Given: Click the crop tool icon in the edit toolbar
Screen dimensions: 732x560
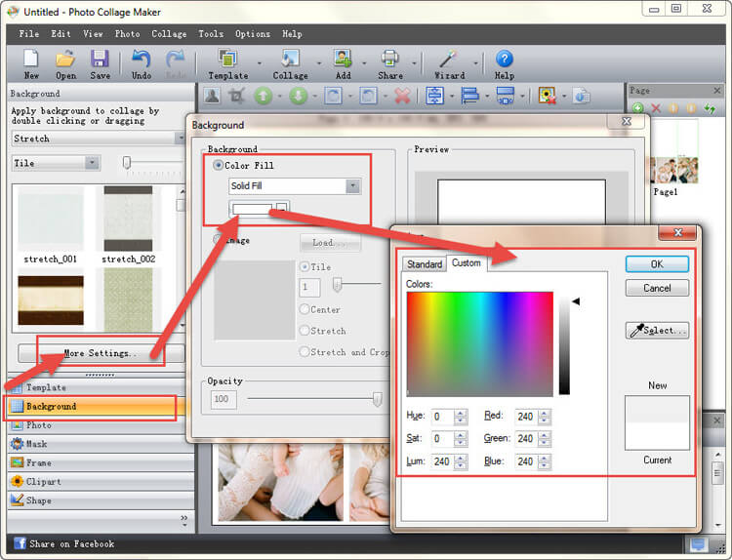Looking at the screenshot, I should (236, 97).
